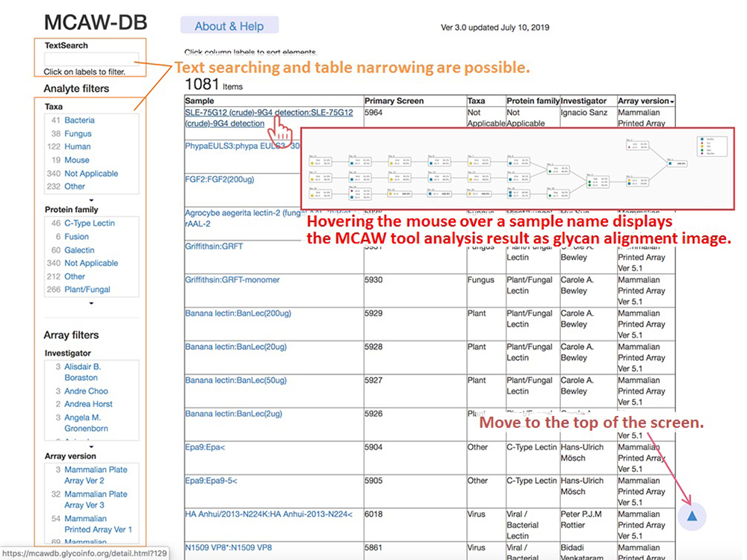Filter by investigator Angela M. Gronenborn

click(x=86, y=423)
